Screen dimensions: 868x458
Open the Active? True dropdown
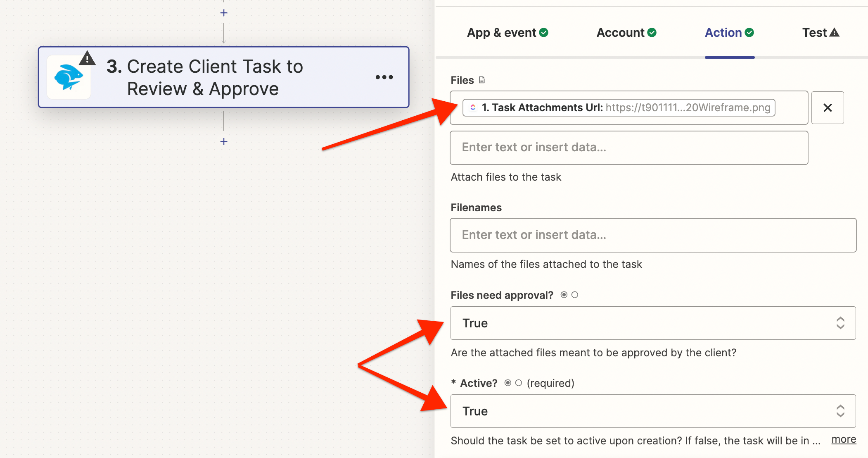[x=652, y=411]
